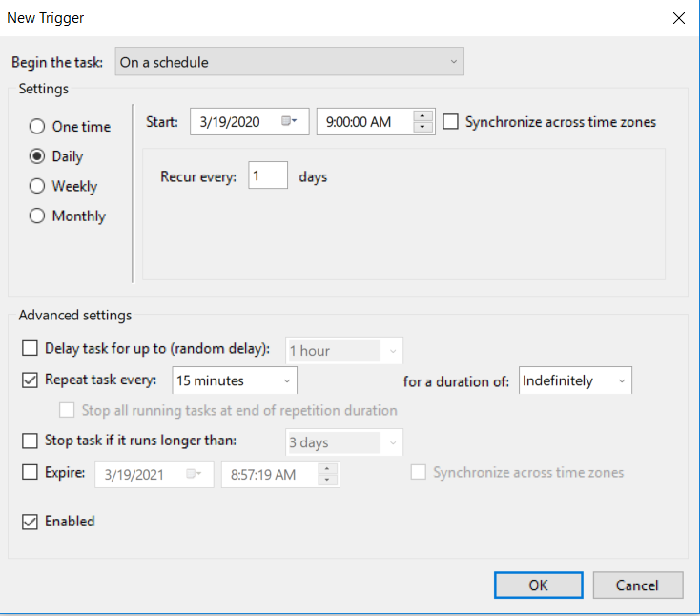Enable Synchronize across time zones for Start
The height and width of the screenshot is (616, 700).
pos(450,122)
